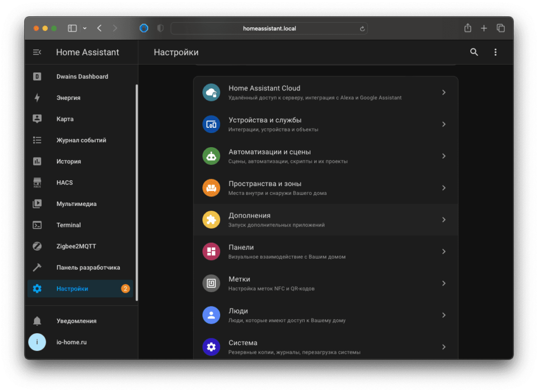Click the История chart icon
Image resolution: width=538 pixels, height=392 pixels.
tap(37, 161)
